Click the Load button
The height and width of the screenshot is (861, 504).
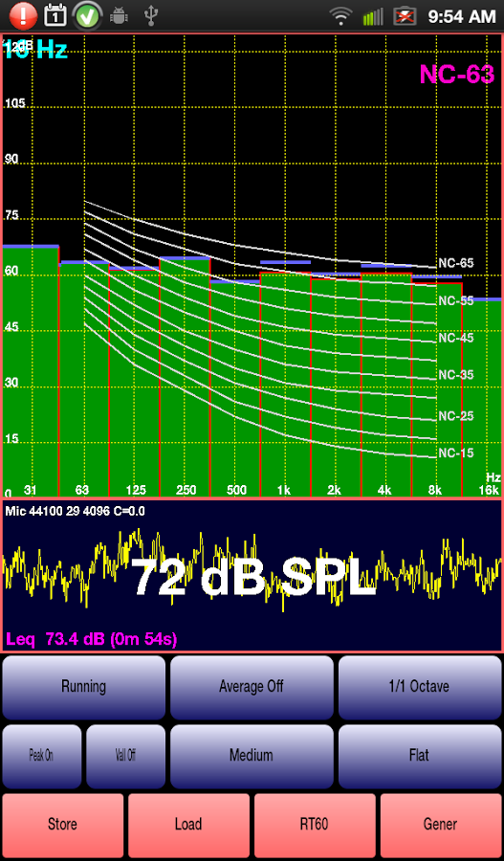click(x=188, y=825)
